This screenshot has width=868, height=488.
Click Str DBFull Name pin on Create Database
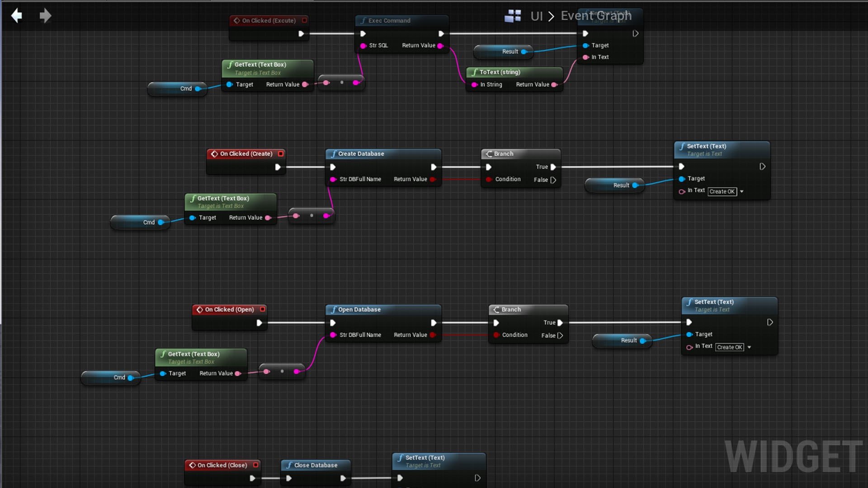[x=333, y=179]
